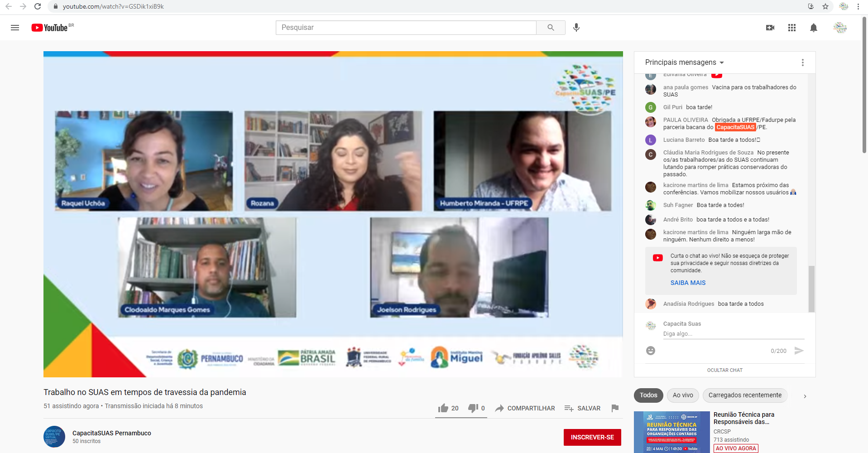Click the chat panel scrollbar
This screenshot has width=868, height=453.
[811, 288]
